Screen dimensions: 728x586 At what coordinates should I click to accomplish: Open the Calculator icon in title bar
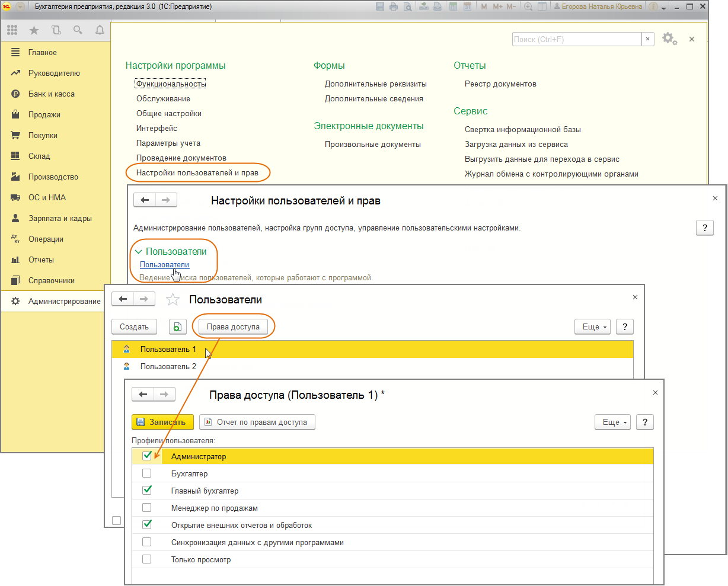(454, 7)
